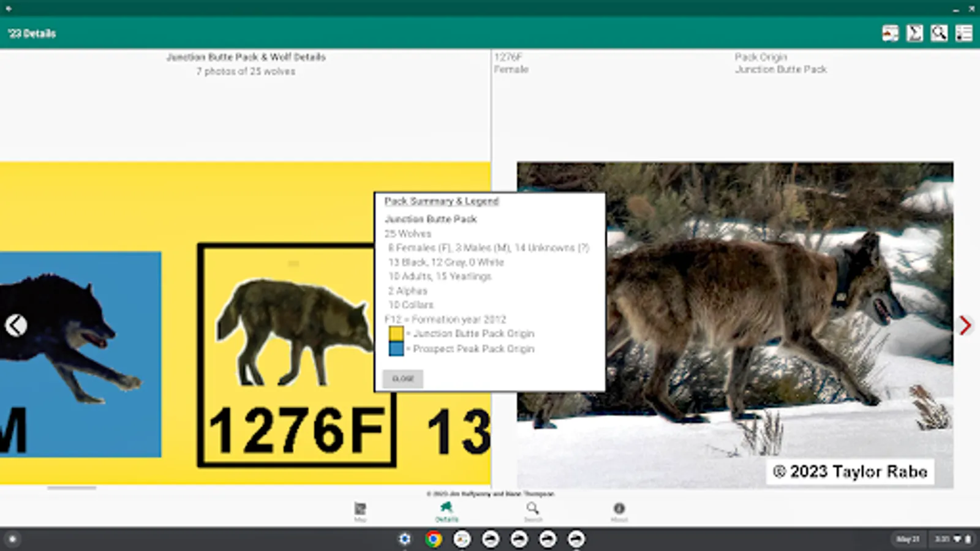
Task: Click the "Pack Origin" label
Action: click(x=761, y=57)
